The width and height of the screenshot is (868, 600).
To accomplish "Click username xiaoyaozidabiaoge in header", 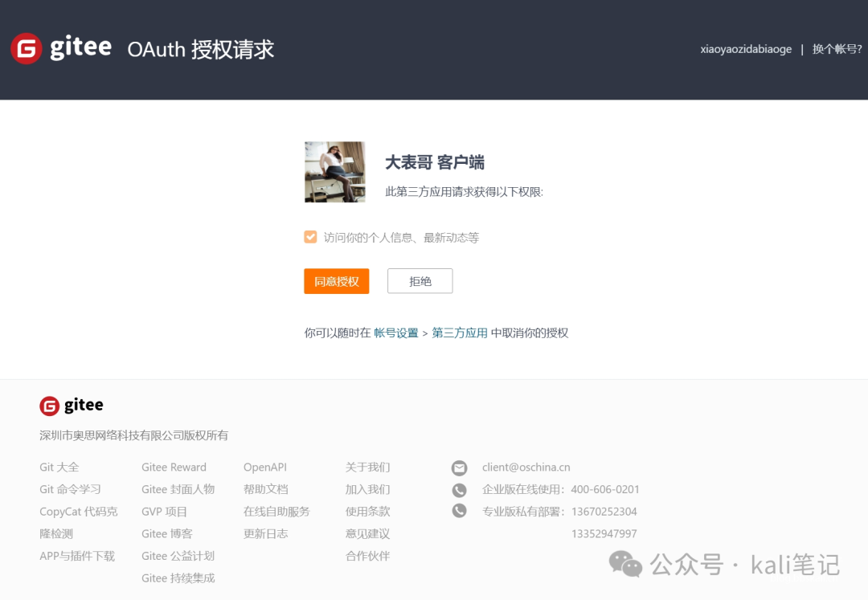I will click(746, 49).
